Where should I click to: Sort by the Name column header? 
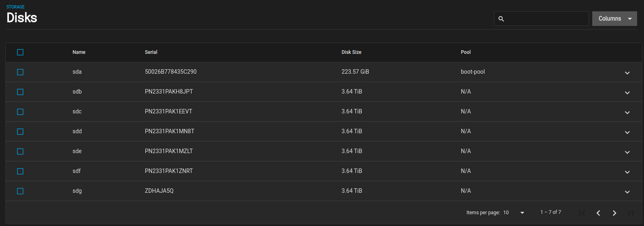pyautogui.click(x=79, y=52)
